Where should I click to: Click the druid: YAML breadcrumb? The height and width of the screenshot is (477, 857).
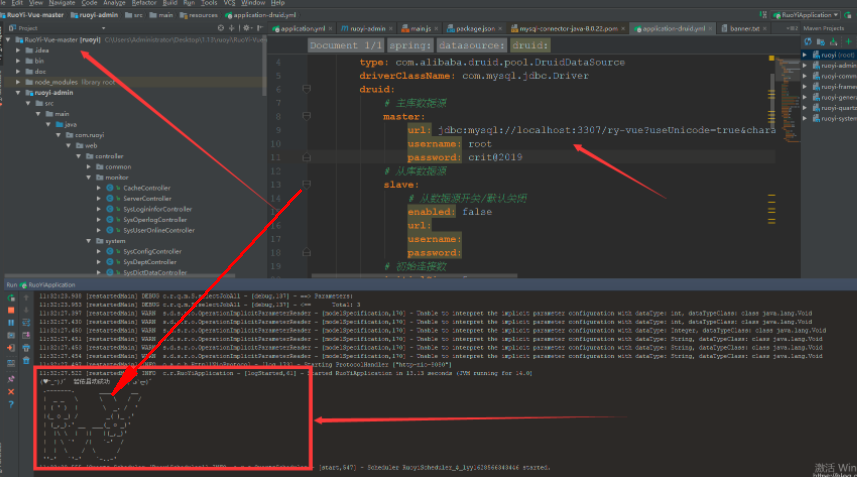point(530,45)
